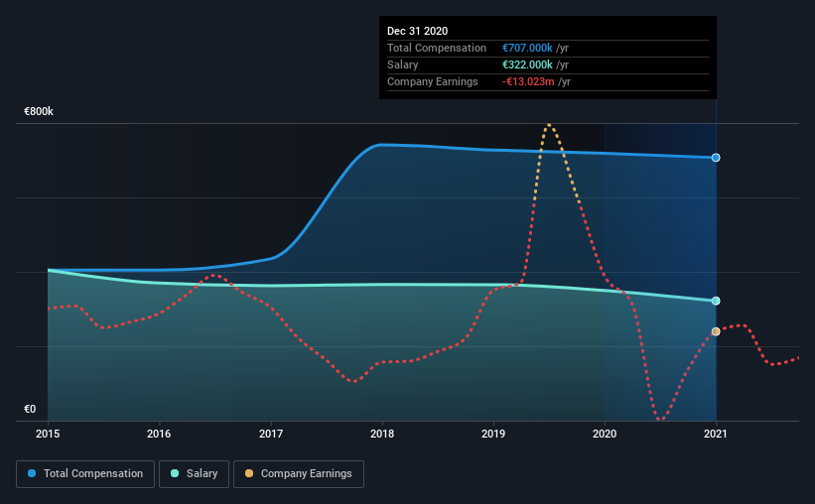The width and height of the screenshot is (815, 504).
Task: Toggle the Total Compensation legend button
Action: click(85, 474)
